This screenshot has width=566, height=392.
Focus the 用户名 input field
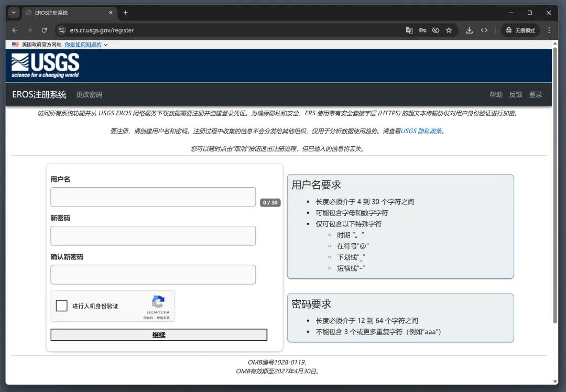point(153,197)
